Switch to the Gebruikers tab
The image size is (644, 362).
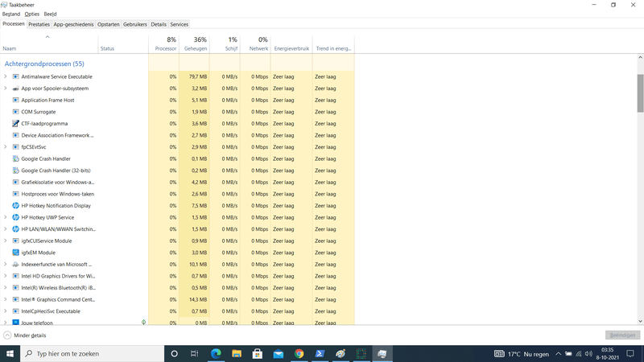pyautogui.click(x=135, y=24)
